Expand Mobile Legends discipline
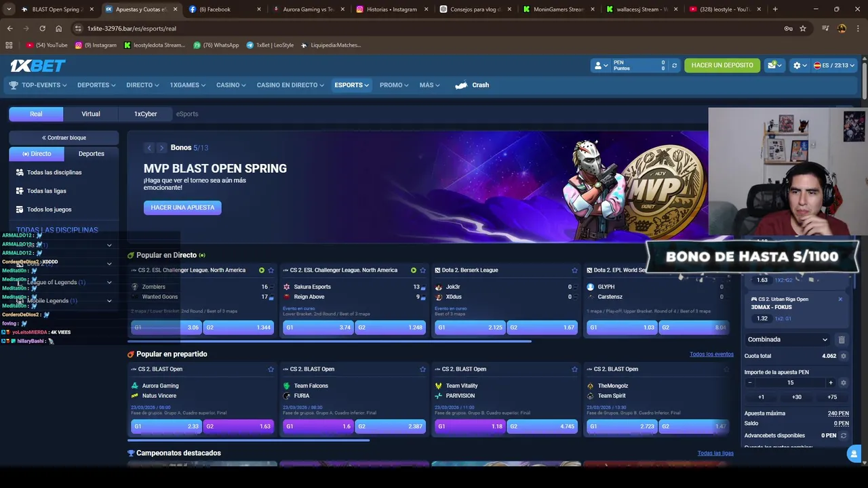868x488 pixels. 109,301
